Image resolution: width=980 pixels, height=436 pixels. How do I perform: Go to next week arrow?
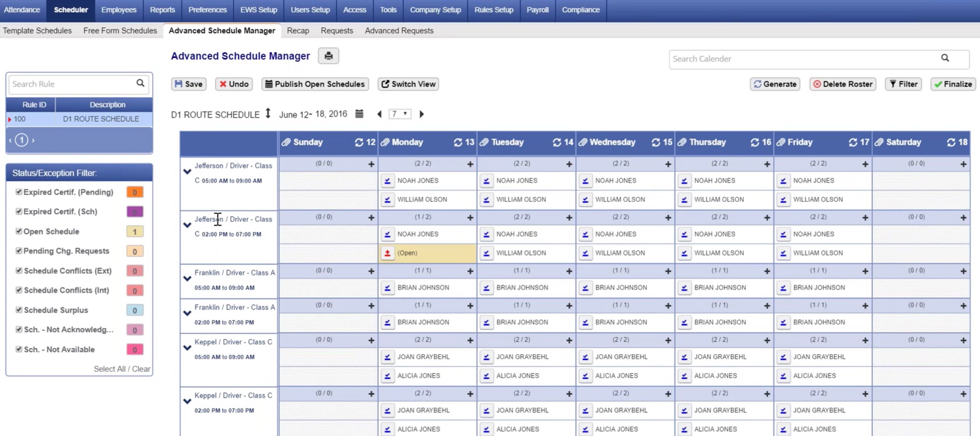(421, 114)
